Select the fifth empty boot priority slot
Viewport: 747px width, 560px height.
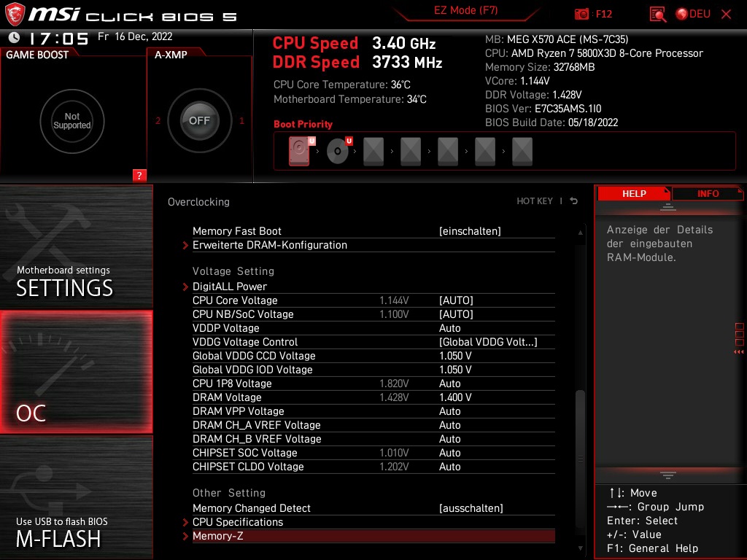448,152
